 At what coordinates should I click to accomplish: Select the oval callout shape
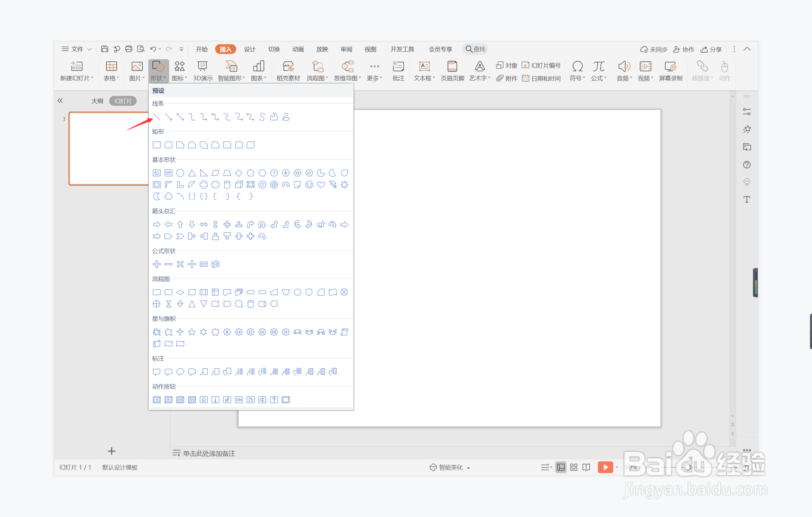[180, 372]
